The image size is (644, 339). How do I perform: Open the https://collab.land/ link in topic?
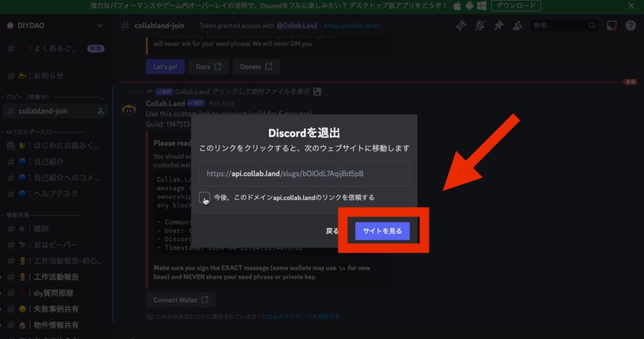[x=351, y=26]
